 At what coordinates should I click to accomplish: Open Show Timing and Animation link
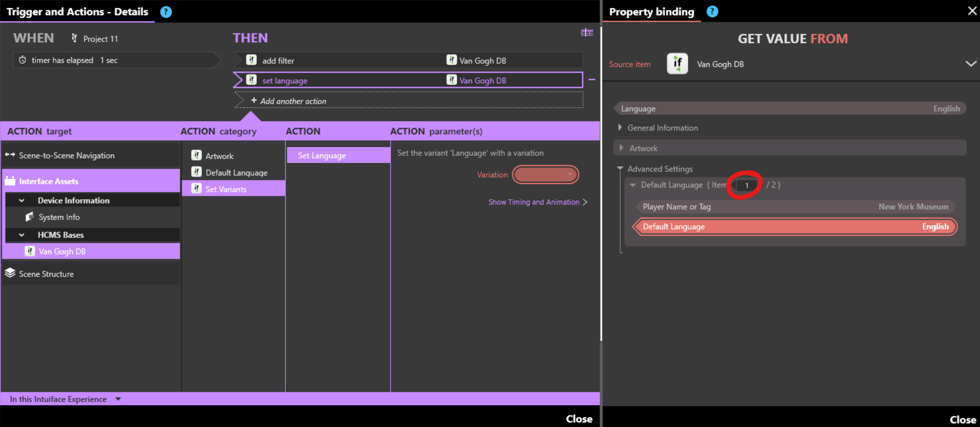[538, 202]
